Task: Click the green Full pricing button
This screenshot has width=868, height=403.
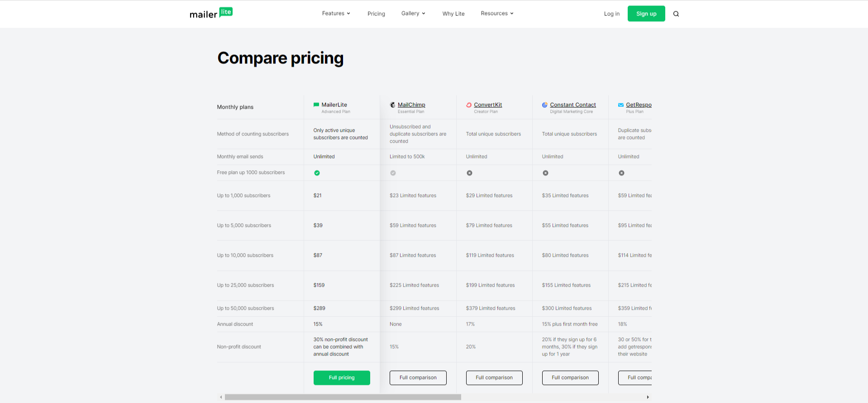Action: coord(342,378)
